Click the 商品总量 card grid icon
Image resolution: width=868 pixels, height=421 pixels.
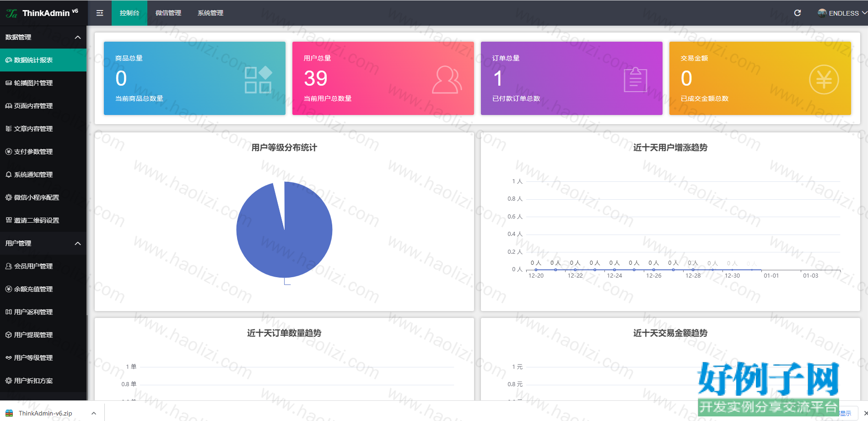pos(258,80)
